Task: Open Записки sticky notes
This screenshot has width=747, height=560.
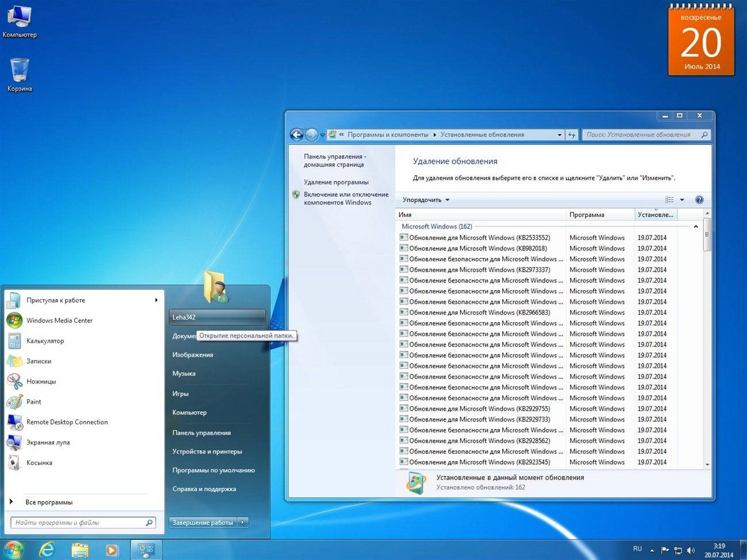Action: [x=83, y=361]
